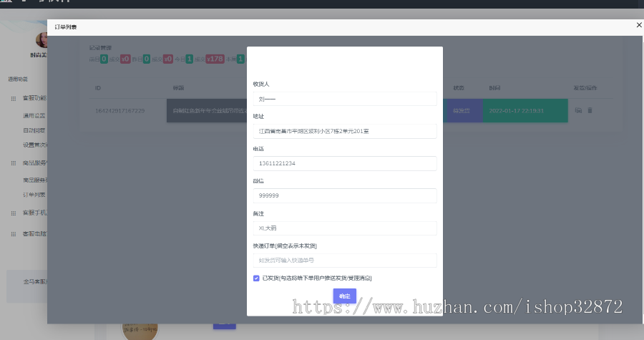
Task: Click the grid icon beside 客服电脑
Action: [13, 234]
